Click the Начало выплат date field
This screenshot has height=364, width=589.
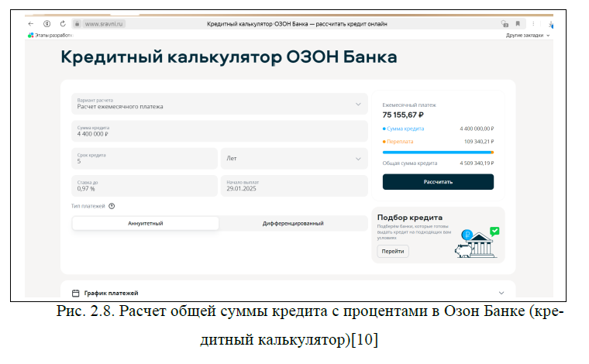(294, 186)
